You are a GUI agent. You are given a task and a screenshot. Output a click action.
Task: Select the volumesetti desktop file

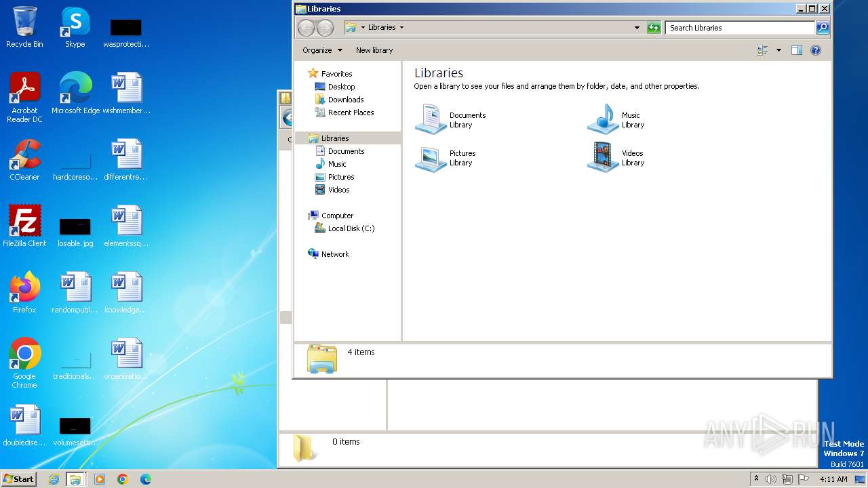pos(75,431)
